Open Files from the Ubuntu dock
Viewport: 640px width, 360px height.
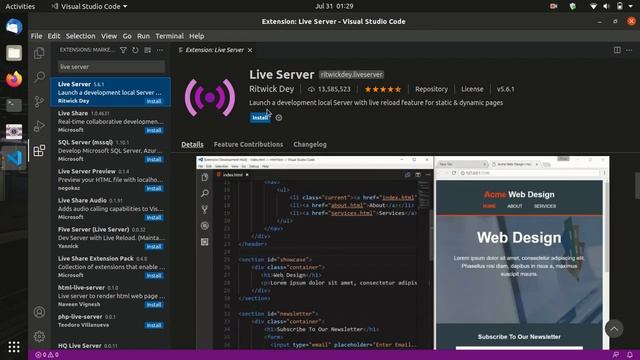(x=14, y=53)
